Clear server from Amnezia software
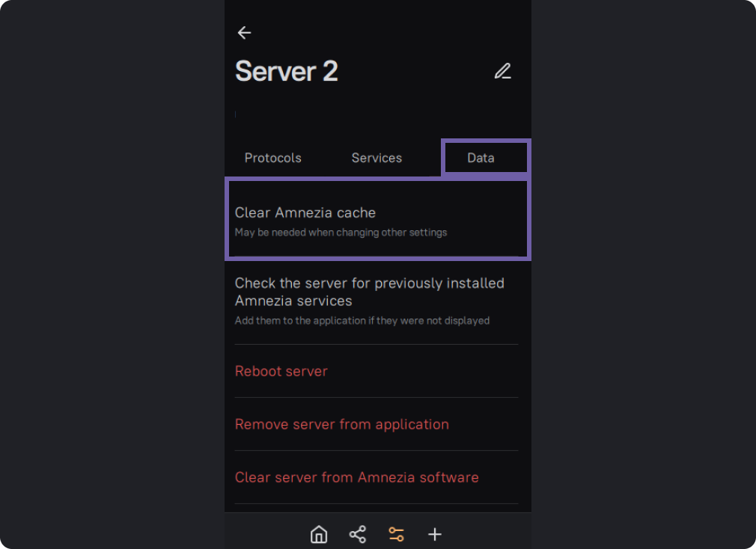The height and width of the screenshot is (549, 756). click(x=357, y=478)
